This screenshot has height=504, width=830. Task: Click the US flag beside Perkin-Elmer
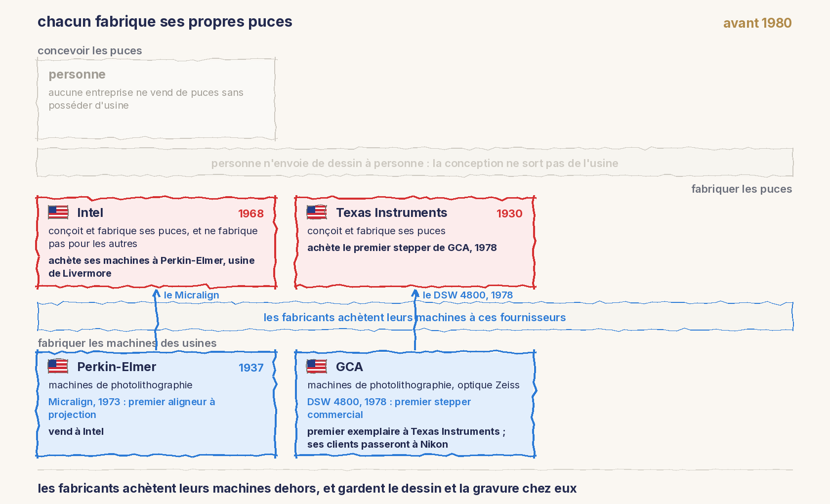pos(58,367)
